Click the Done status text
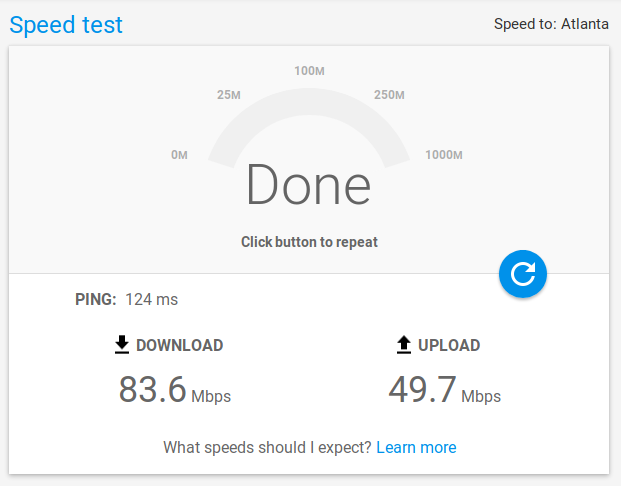This screenshot has width=621, height=486. tap(309, 185)
